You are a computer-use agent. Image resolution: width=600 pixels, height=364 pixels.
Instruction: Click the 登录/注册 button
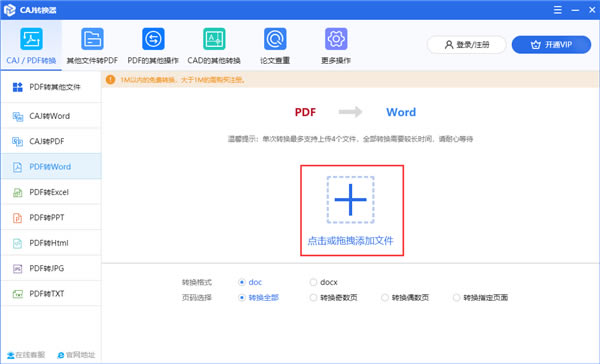[466, 45]
